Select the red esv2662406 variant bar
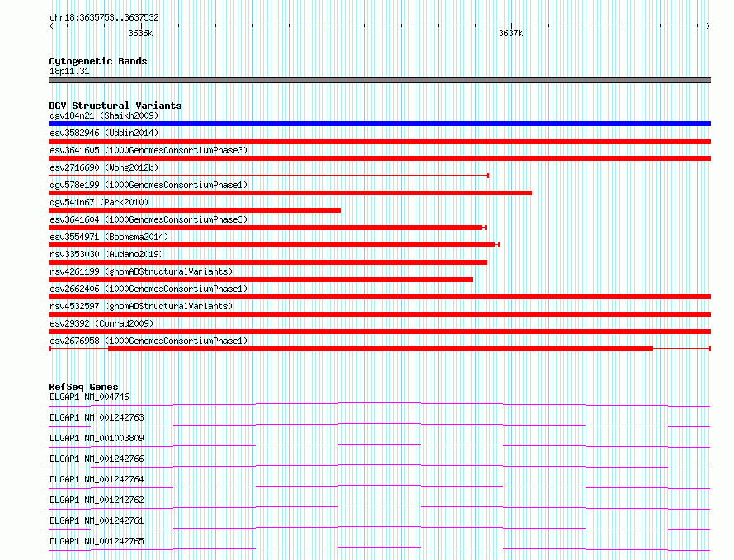The image size is (734, 560). tap(379, 297)
